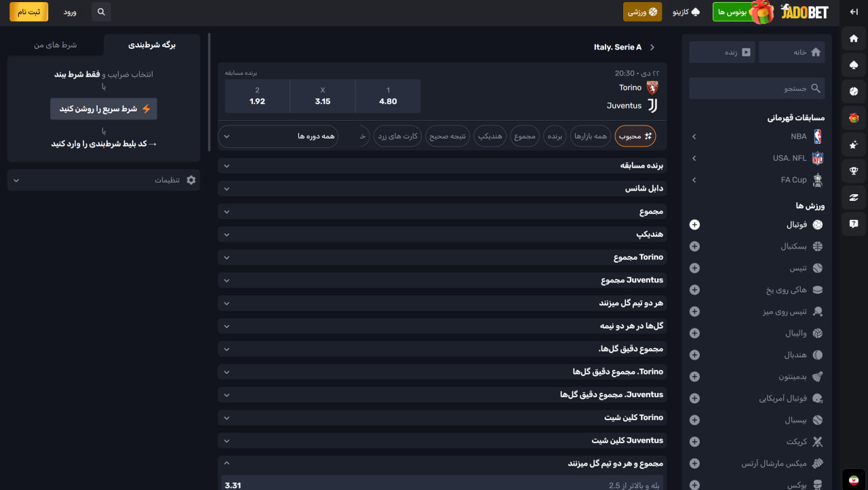Screen dimensions: 868x490
Task: Select Juventus win odds 1.92
Action: tap(257, 96)
